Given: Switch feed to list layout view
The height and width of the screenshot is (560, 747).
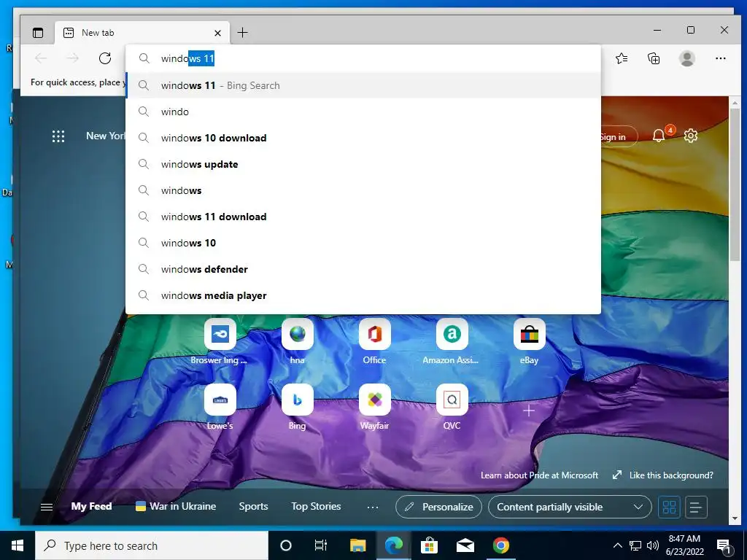Looking at the screenshot, I should 695,507.
